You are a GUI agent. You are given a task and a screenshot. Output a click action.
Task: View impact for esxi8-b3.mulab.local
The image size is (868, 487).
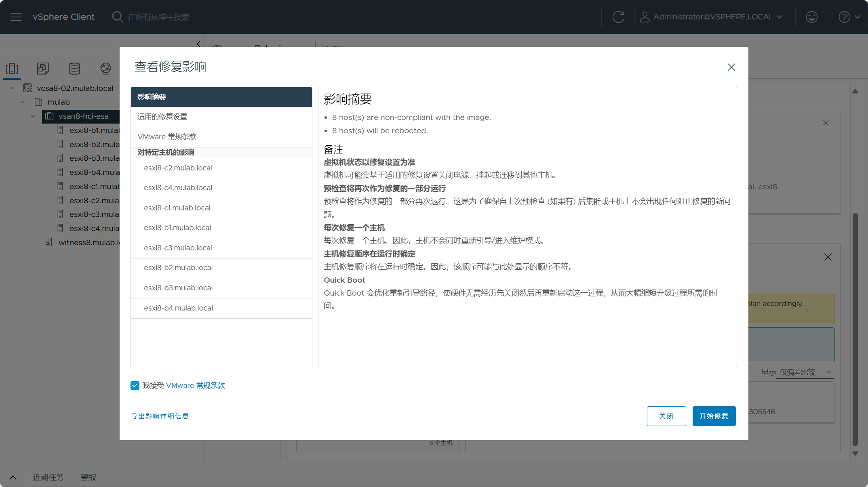tap(221, 288)
